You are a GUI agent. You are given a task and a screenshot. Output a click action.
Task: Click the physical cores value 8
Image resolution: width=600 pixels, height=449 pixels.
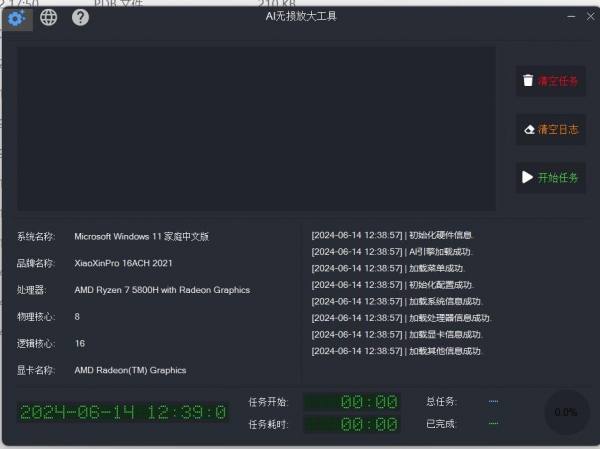click(77, 317)
